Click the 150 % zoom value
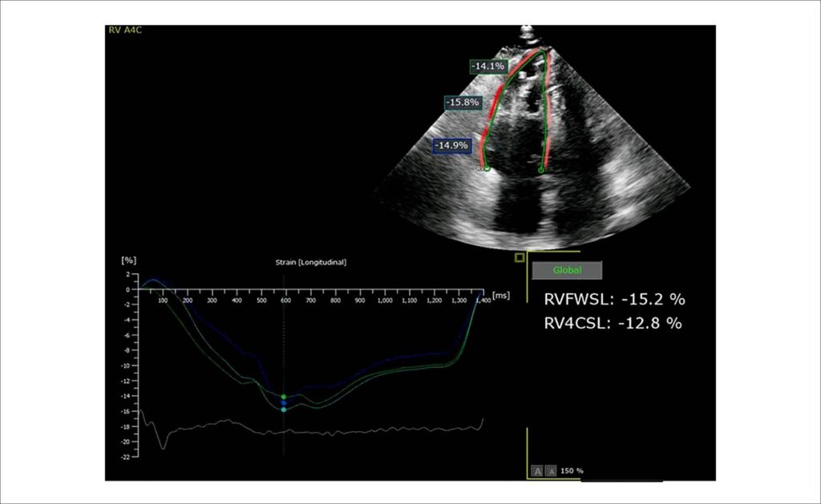 pyautogui.click(x=572, y=470)
